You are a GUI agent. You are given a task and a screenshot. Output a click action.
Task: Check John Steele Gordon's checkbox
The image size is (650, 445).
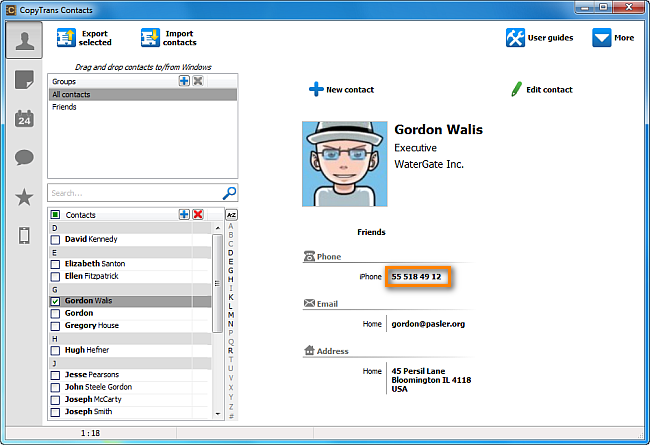[55, 388]
